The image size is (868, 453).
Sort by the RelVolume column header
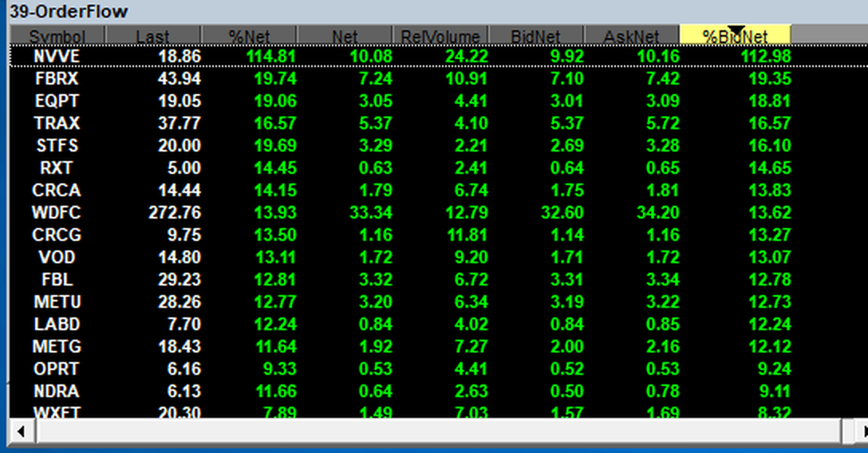tap(440, 36)
